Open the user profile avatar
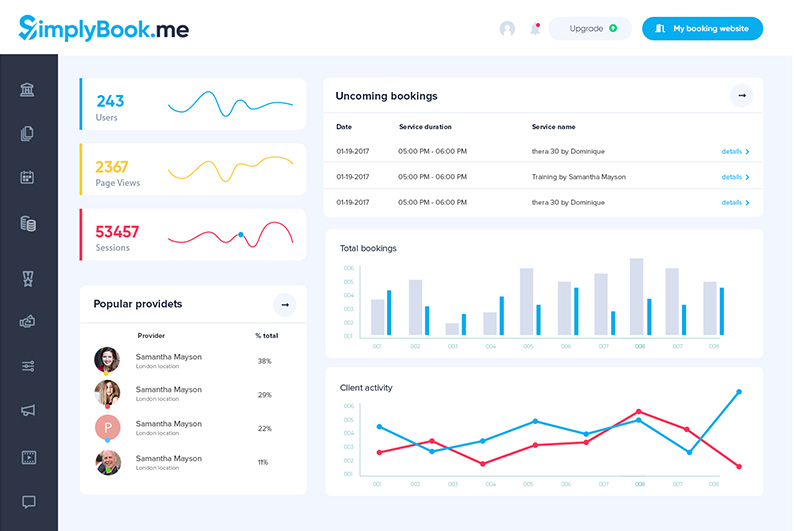 [507, 29]
